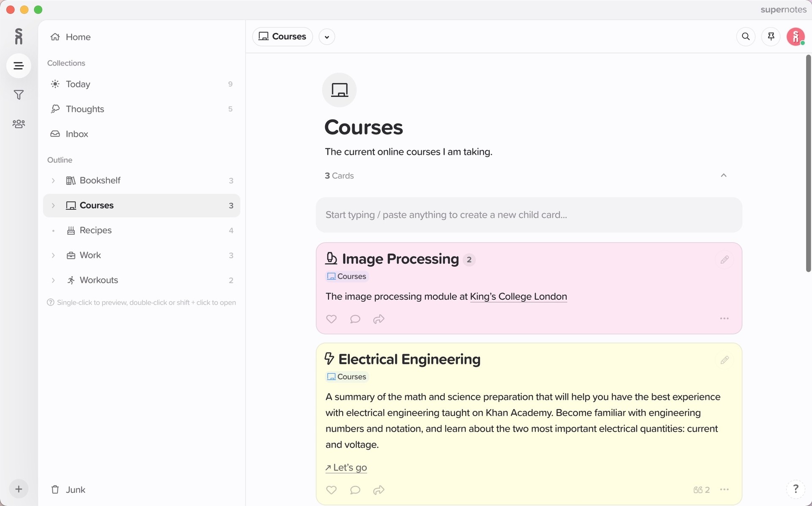Open the search magnifier icon
This screenshot has width=812, height=506.
(x=746, y=37)
